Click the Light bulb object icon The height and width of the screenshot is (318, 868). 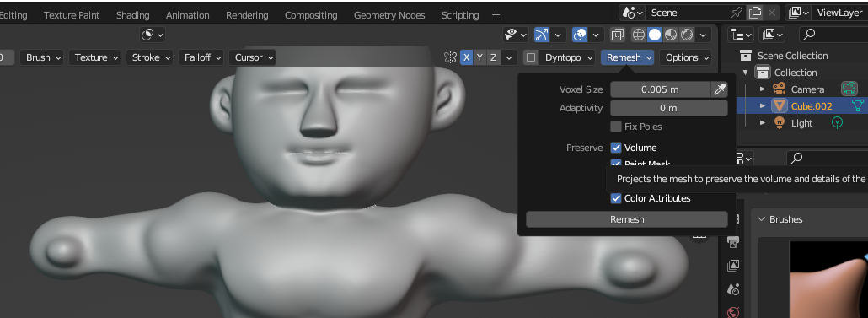tap(779, 123)
